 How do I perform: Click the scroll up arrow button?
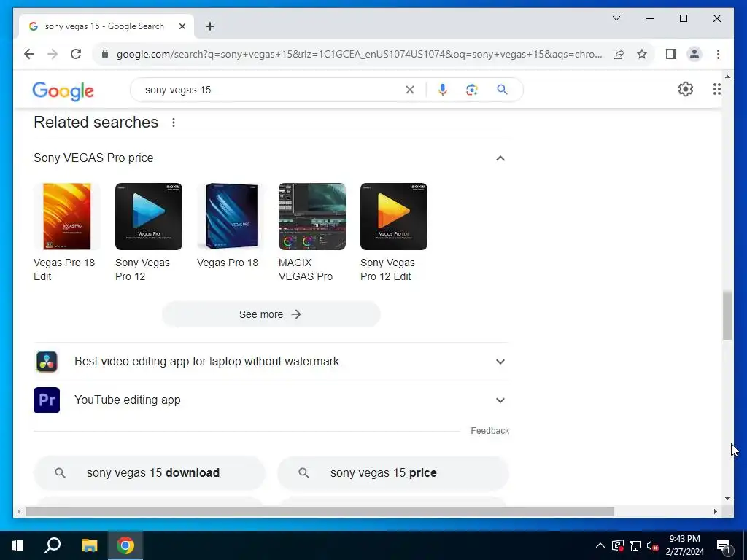(x=727, y=77)
